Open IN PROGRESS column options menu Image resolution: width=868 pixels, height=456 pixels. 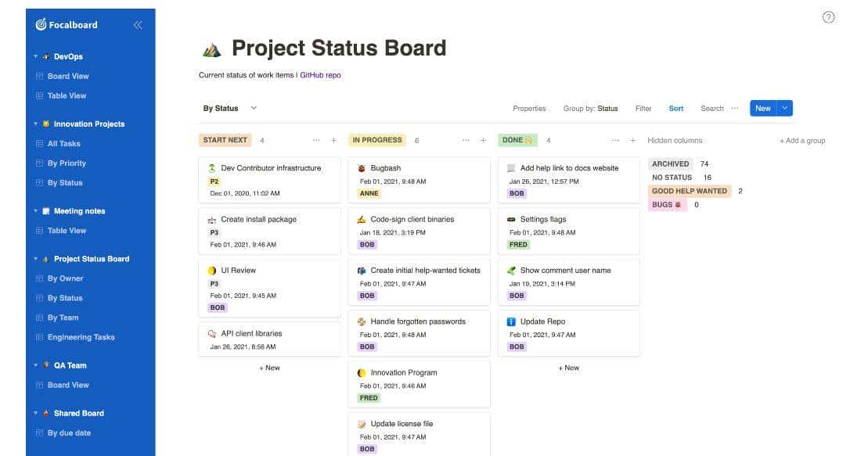(466, 141)
